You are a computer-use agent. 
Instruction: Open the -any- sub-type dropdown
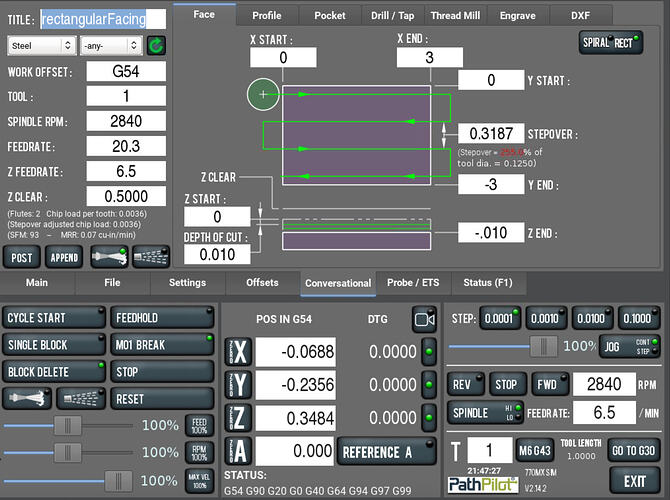pos(111,45)
